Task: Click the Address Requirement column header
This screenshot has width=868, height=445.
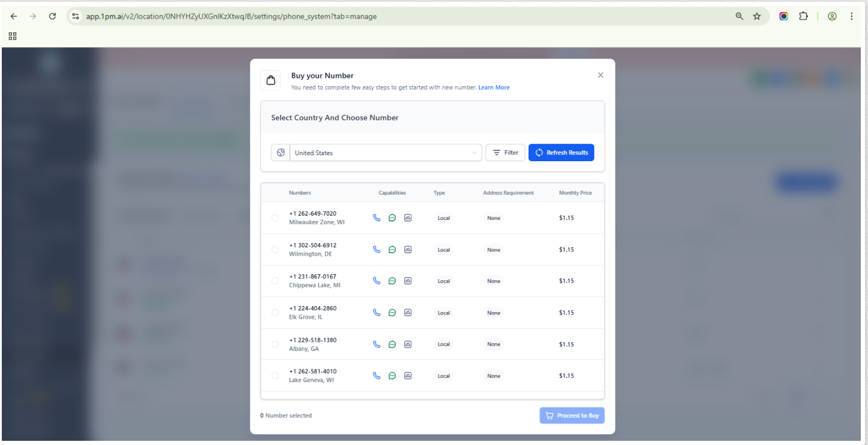Action: pos(508,193)
